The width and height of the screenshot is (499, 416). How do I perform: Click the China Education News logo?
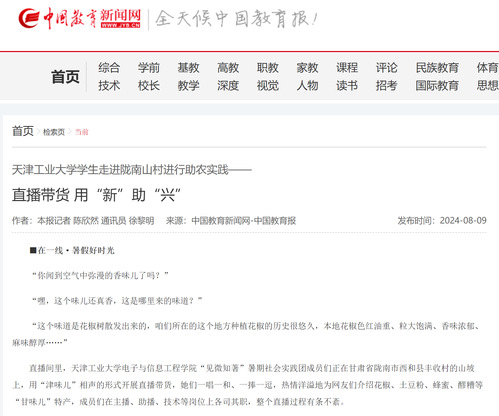79,19
